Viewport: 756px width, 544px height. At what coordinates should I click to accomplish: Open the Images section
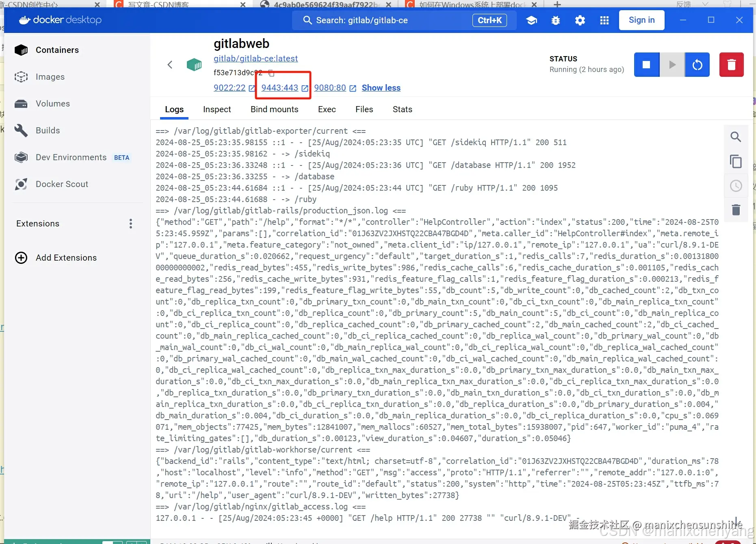[x=50, y=77]
